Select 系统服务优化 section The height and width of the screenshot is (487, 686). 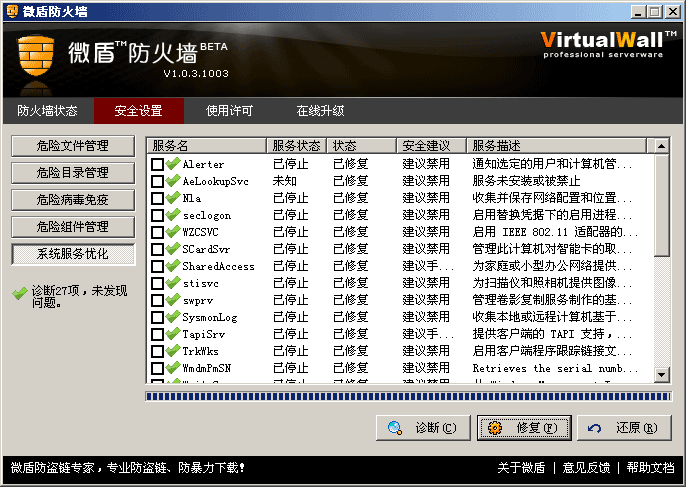[73, 254]
